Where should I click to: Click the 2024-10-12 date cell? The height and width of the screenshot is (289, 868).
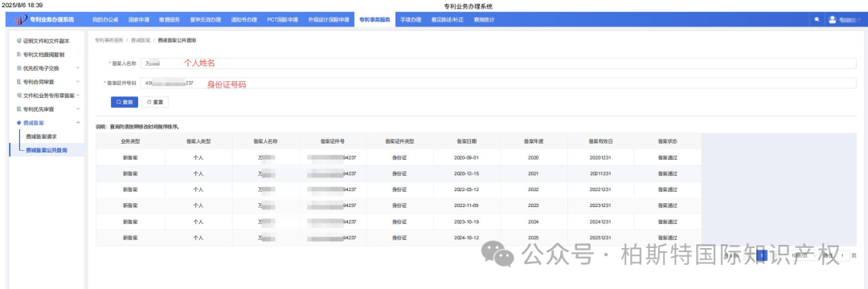point(466,238)
